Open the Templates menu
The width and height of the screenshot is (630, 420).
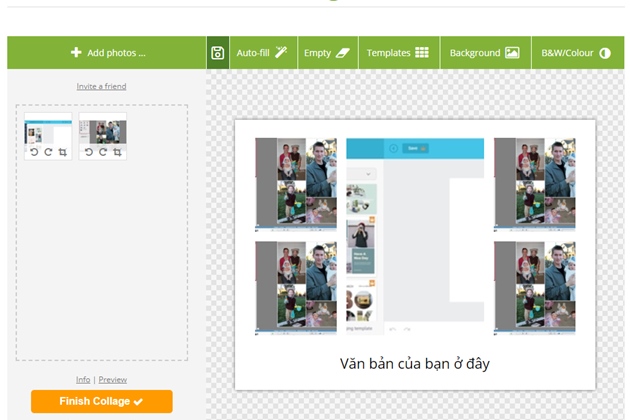pyautogui.click(x=397, y=53)
